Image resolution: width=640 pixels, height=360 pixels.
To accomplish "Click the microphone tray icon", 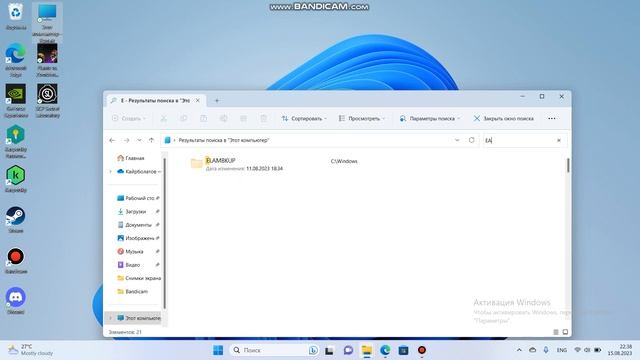I will [x=546, y=350].
